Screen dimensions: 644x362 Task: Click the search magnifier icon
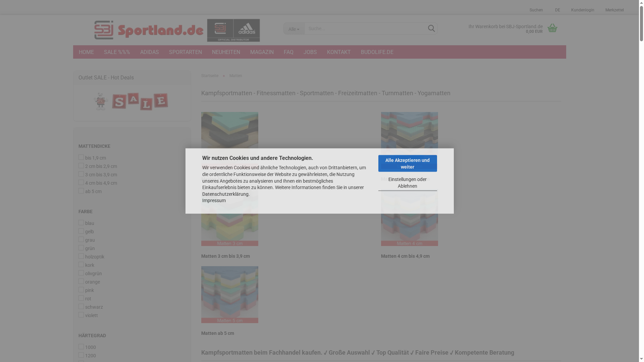coord(431,28)
